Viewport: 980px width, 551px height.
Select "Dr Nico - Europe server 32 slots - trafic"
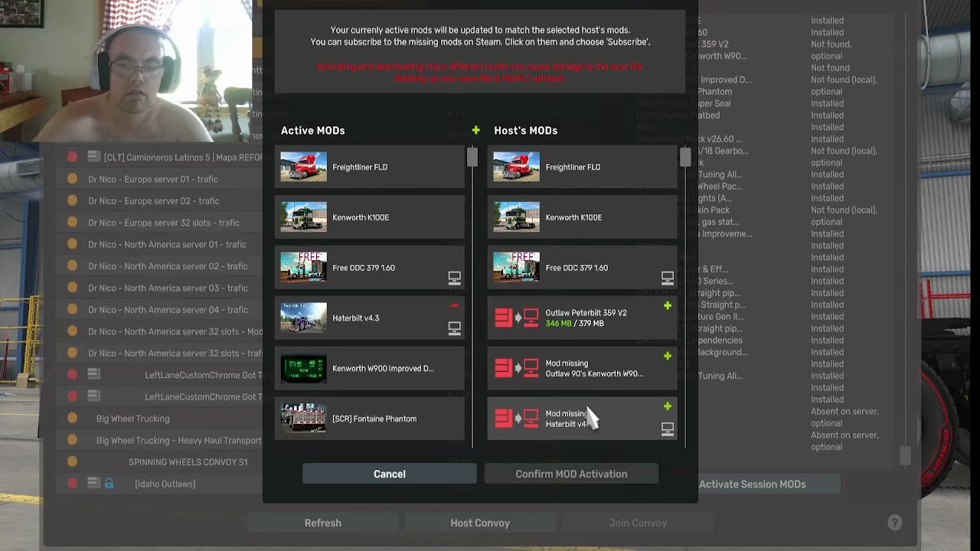164,223
